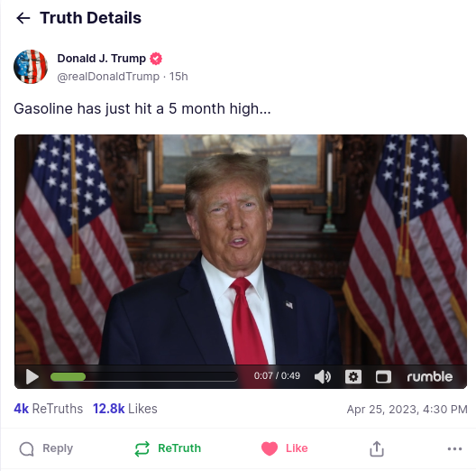
Task: View the 12.8k Likes list
Action: point(125,409)
